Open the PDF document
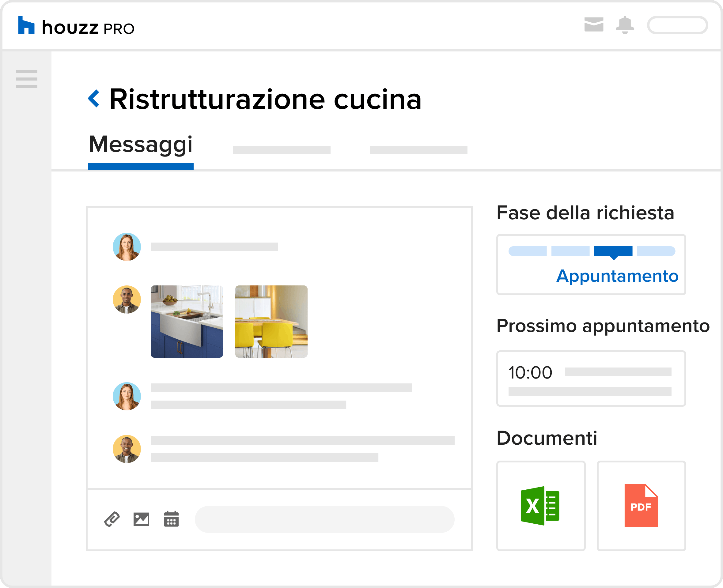Screen dimensions: 723x588 (641, 506)
